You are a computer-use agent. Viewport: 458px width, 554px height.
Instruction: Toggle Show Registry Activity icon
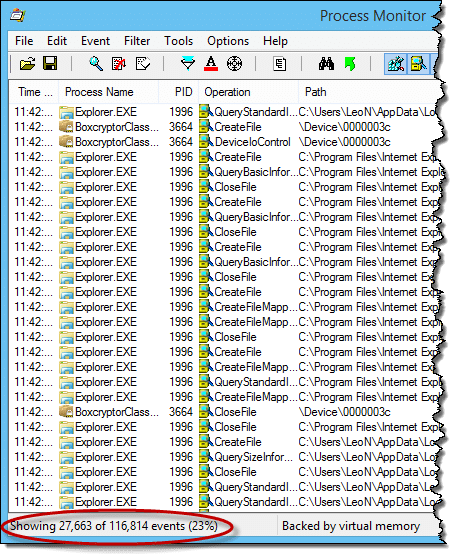(395, 64)
